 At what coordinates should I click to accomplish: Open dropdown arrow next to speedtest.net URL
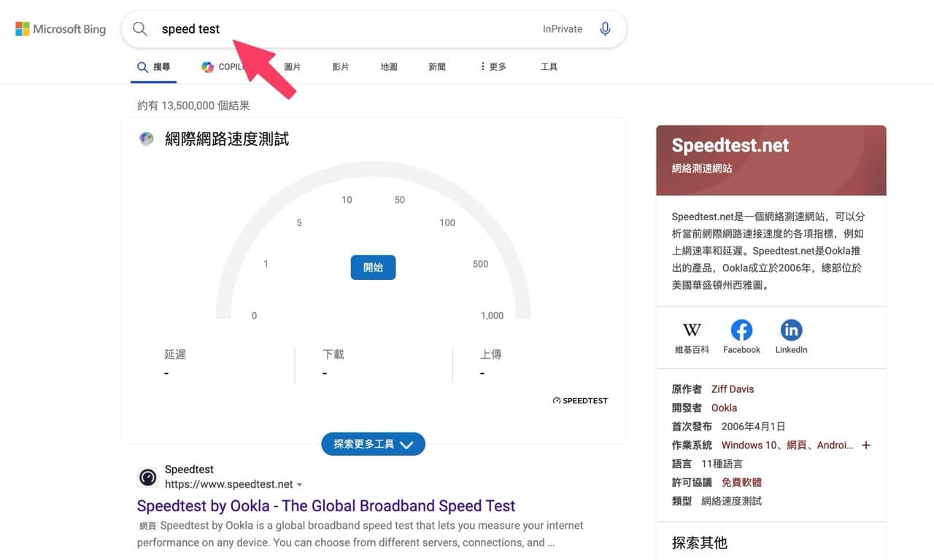[x=299, y=485]
